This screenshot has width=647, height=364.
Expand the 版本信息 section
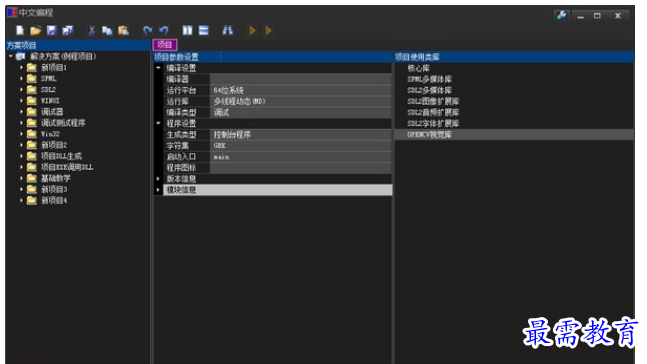tap(158, 179)
